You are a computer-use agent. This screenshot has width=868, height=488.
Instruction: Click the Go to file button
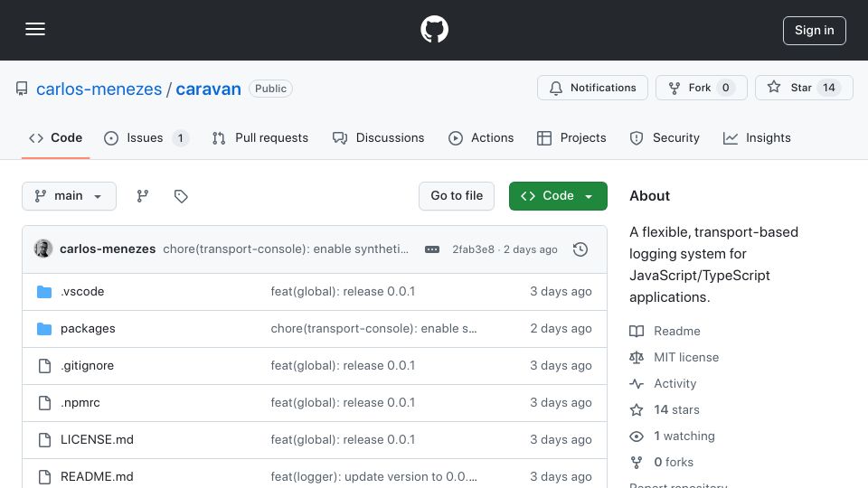click(x=457, y=196)
